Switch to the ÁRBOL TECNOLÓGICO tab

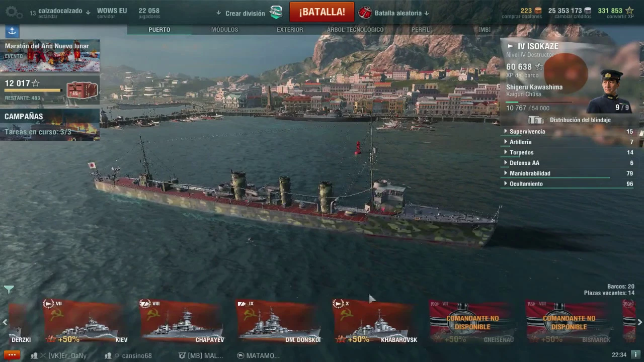click(355, 30)
